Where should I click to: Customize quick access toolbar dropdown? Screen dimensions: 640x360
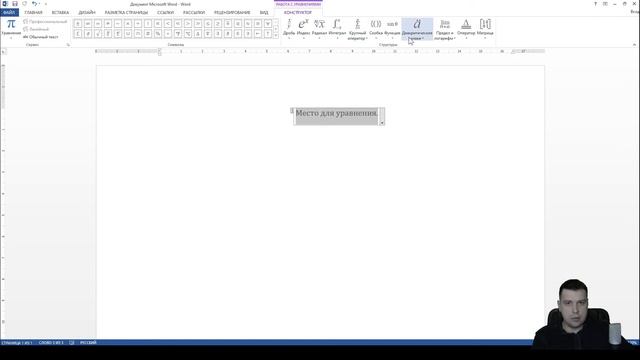click(46, 4)
